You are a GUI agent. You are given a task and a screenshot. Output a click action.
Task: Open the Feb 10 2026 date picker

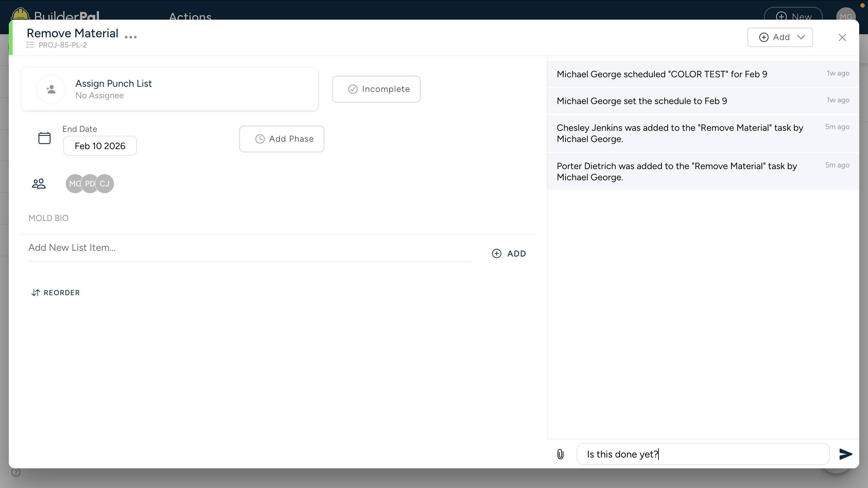pyautogui.click(x=100, y=146)
